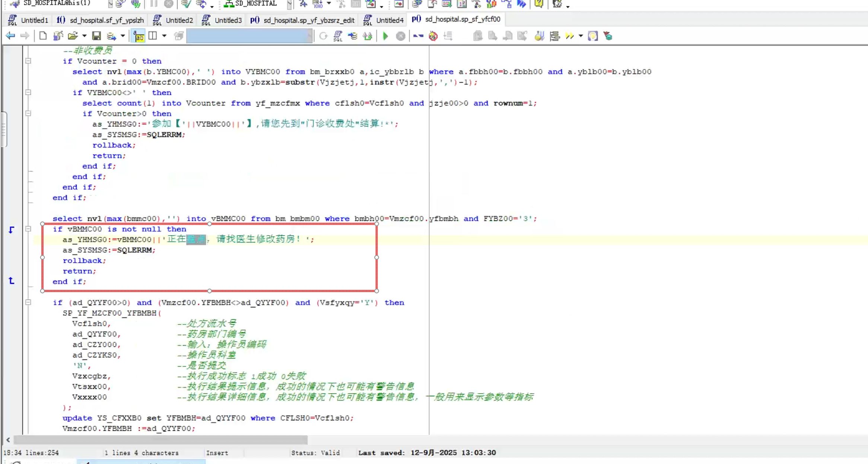
Task: Collapse 'if vBMMC00 is not null' block
Action: click(x=28, y=229)
